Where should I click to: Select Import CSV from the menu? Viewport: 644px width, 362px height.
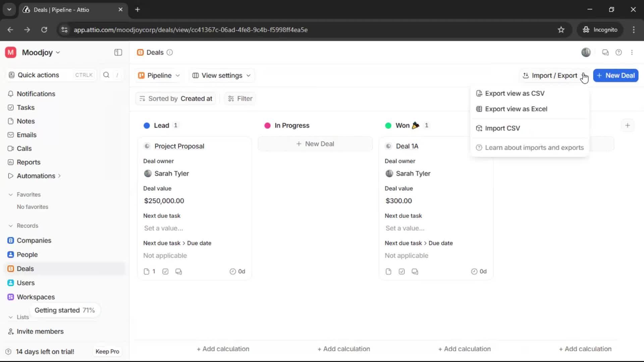502,128
